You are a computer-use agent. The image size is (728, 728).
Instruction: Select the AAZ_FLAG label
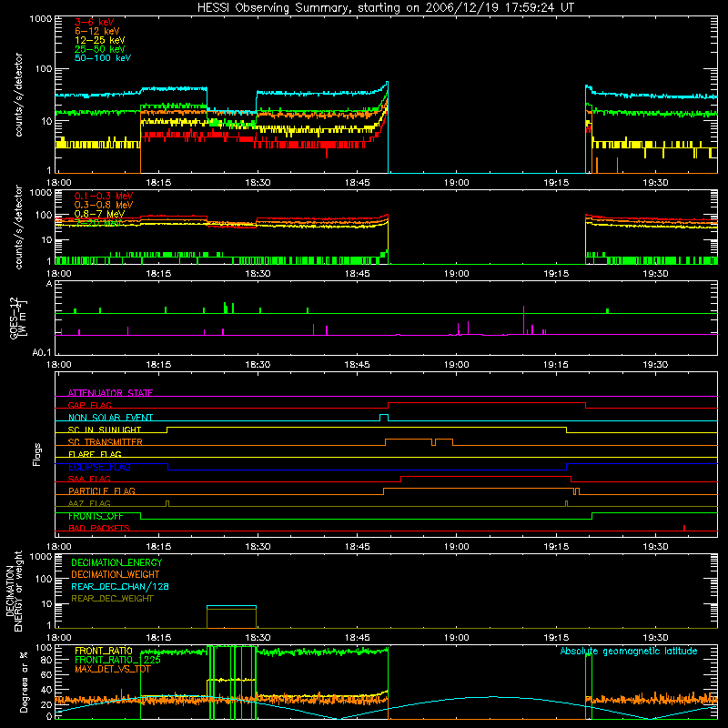pos(89,503)
